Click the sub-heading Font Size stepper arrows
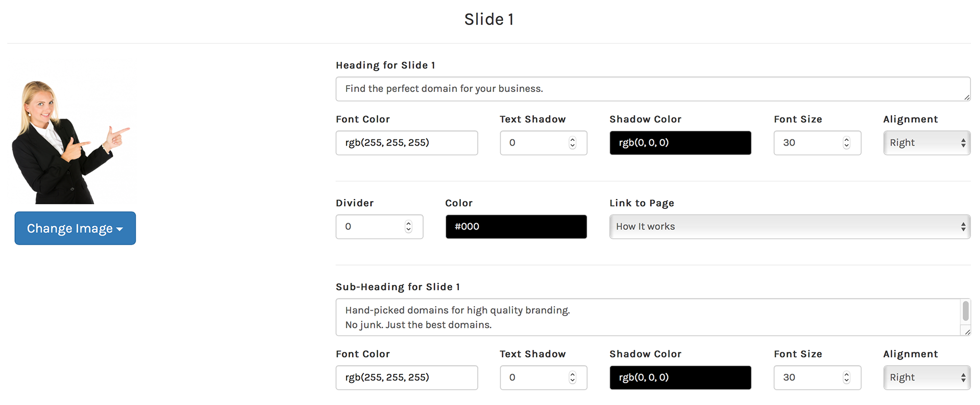Viewport: 980px width, 405px height. click(846, 378)
